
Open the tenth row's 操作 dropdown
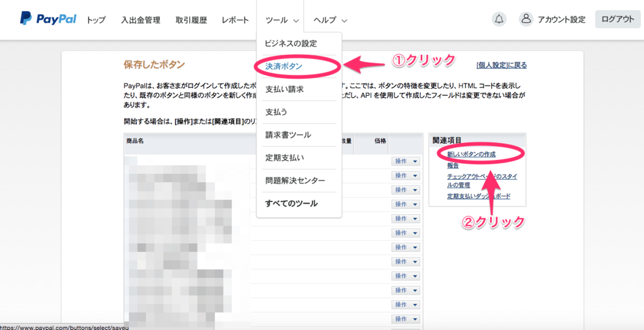[406, 290]
